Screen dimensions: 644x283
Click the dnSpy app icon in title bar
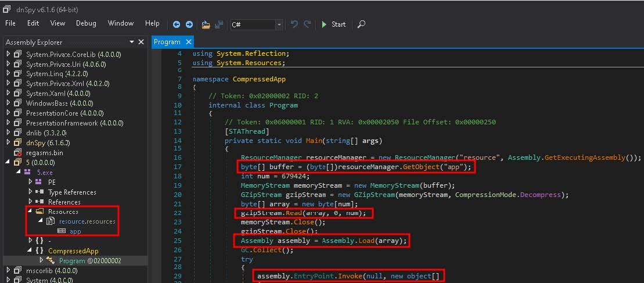click(x=6, y=9)
